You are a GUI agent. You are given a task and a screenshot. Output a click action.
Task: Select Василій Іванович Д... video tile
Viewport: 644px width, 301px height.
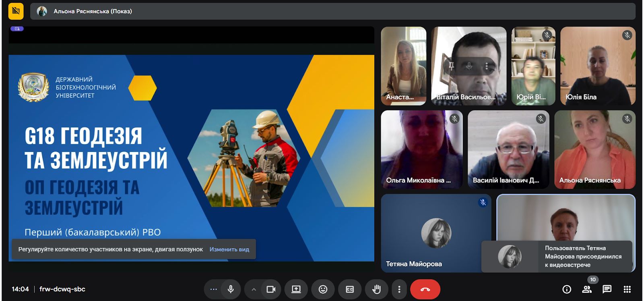click(x=508, y=149)
